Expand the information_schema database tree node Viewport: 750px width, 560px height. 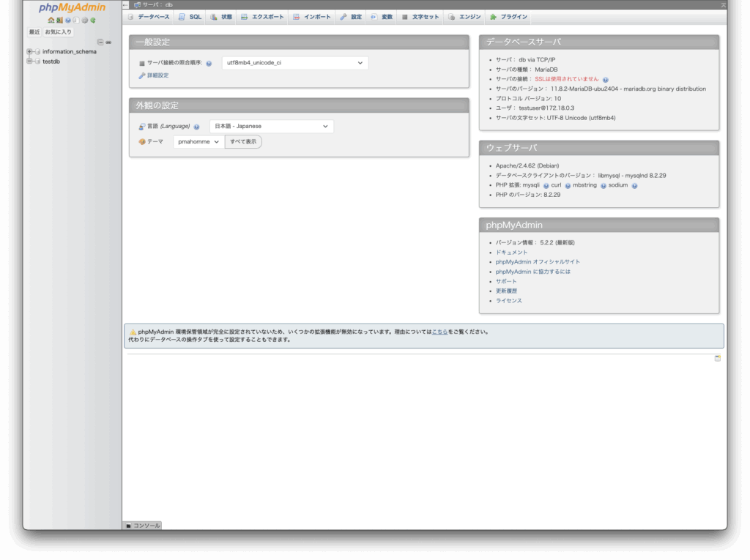coord(29,52)
